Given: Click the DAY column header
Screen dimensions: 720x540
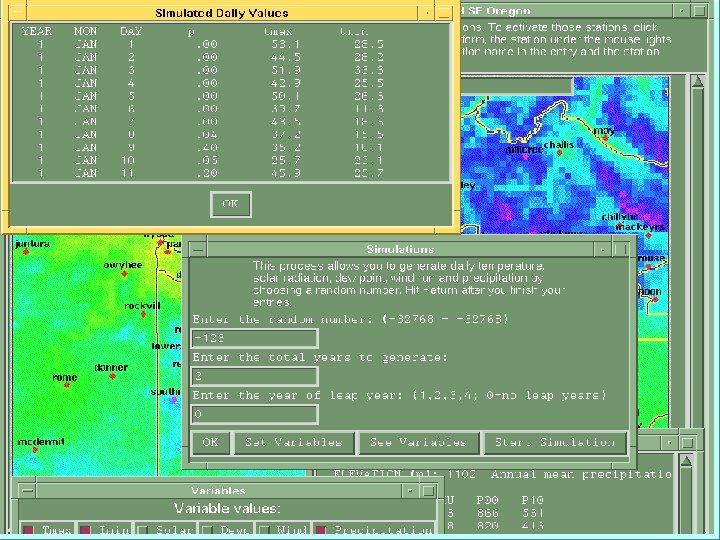Looking at the screenshot, I should point(131,31).
